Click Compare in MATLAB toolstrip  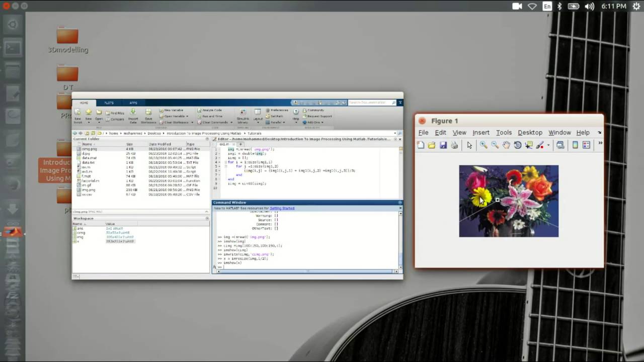click(x=115, y=119)
